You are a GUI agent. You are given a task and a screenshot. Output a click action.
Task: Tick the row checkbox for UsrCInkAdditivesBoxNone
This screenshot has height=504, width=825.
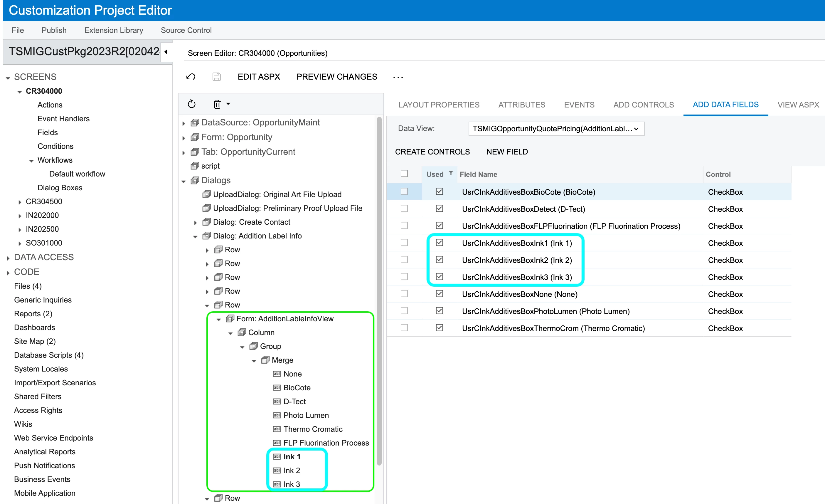pyautogui.click(x=404, y=294)
